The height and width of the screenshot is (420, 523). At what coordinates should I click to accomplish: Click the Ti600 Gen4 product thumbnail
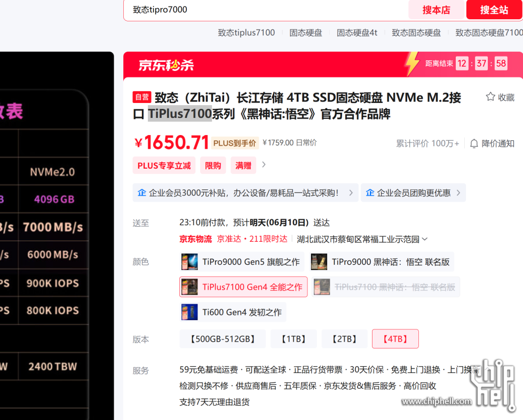click(x=189, y=312)
